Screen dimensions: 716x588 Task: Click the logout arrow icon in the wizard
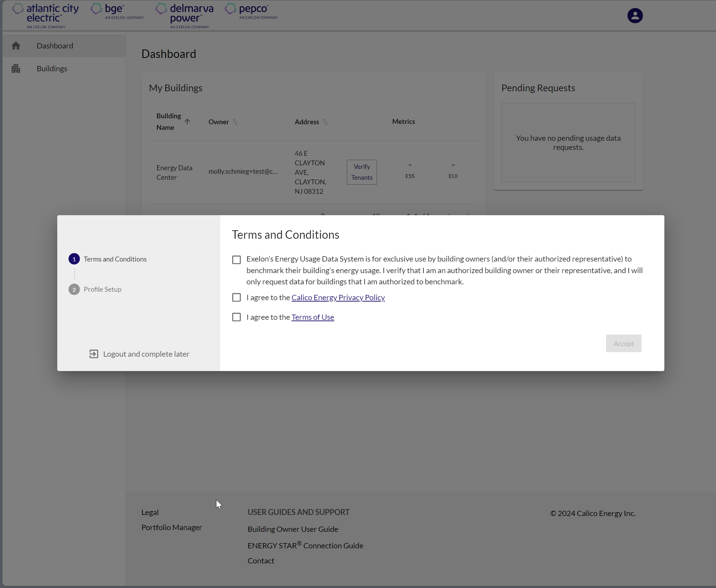pyautogui.click(x=93, y=354)
